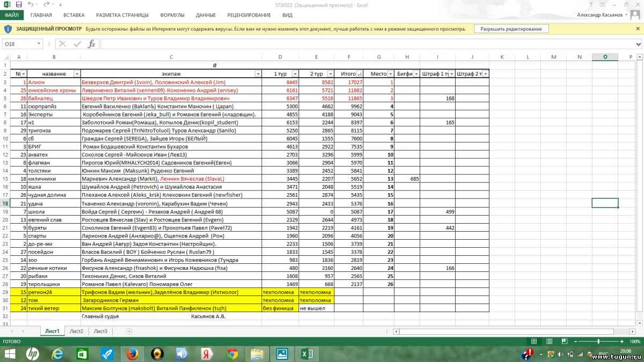The width and height of the screenshot is (644, 362).
Task: Switch to the ГЛАВНАЯ ribbon tab
Action: tap(41, 15)
